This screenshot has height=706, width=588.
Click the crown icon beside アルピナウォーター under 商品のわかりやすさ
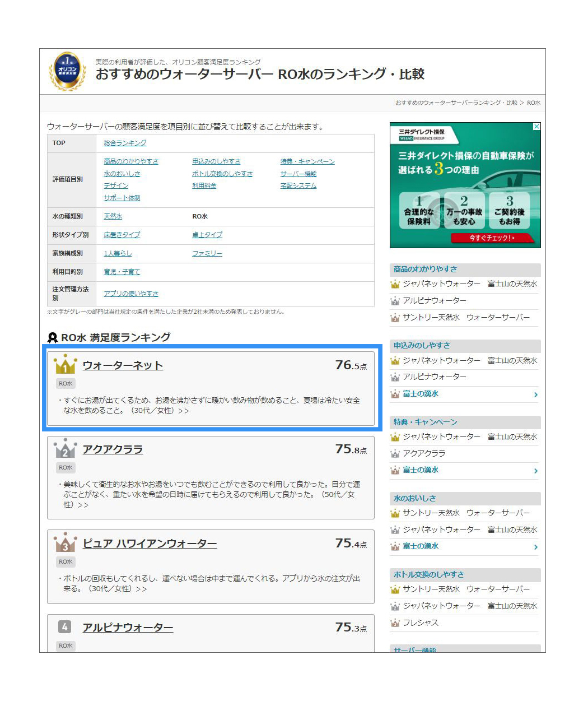click(x=395, y=301)
